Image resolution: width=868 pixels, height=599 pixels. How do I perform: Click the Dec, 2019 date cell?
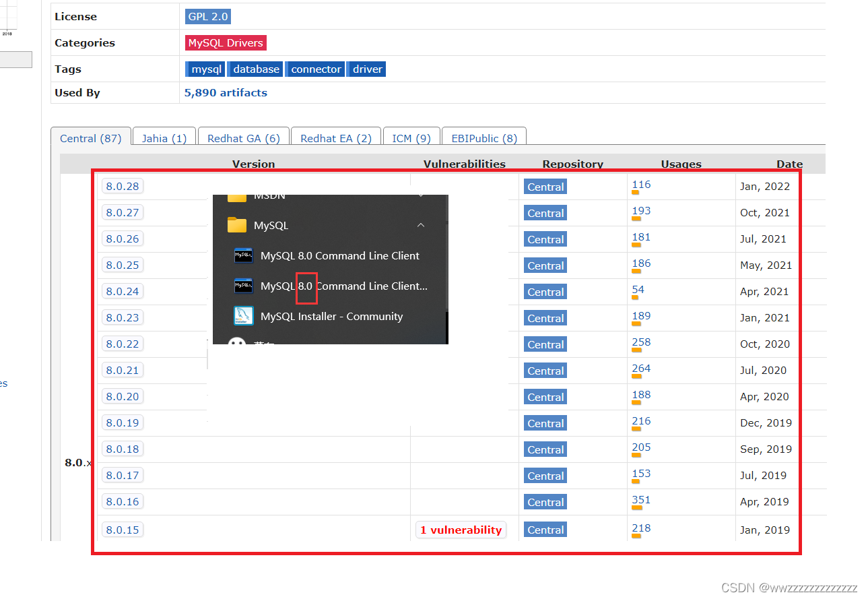pyautogui.click(x=766, y=424)
